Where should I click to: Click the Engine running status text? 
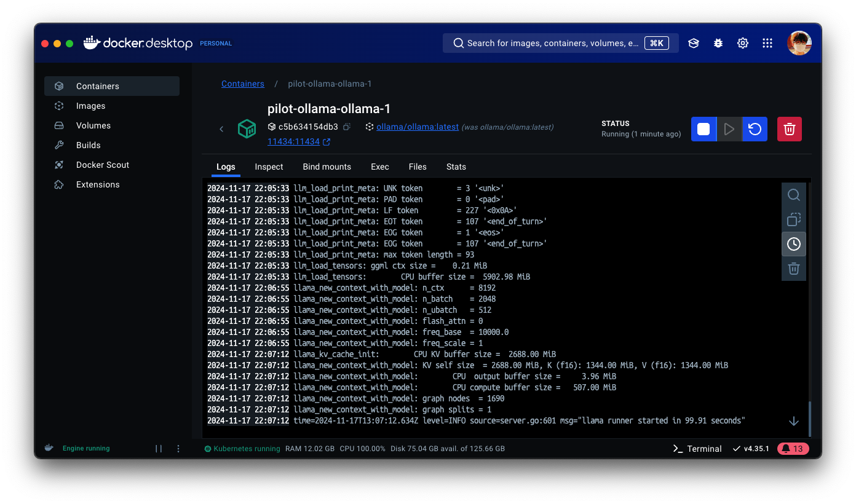pyautogui.click(x=86, y=449)
